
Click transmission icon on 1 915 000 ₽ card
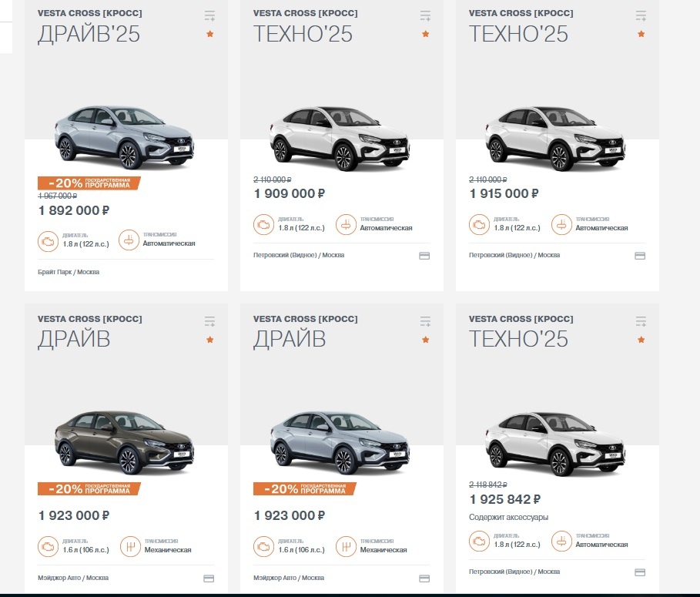[561, 225]
